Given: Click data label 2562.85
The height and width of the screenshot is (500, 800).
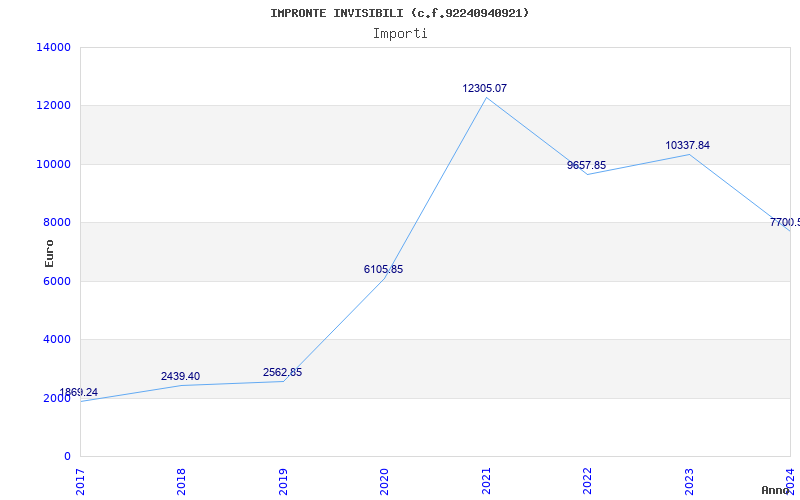Looking at the screenshot, I should 282,372.
